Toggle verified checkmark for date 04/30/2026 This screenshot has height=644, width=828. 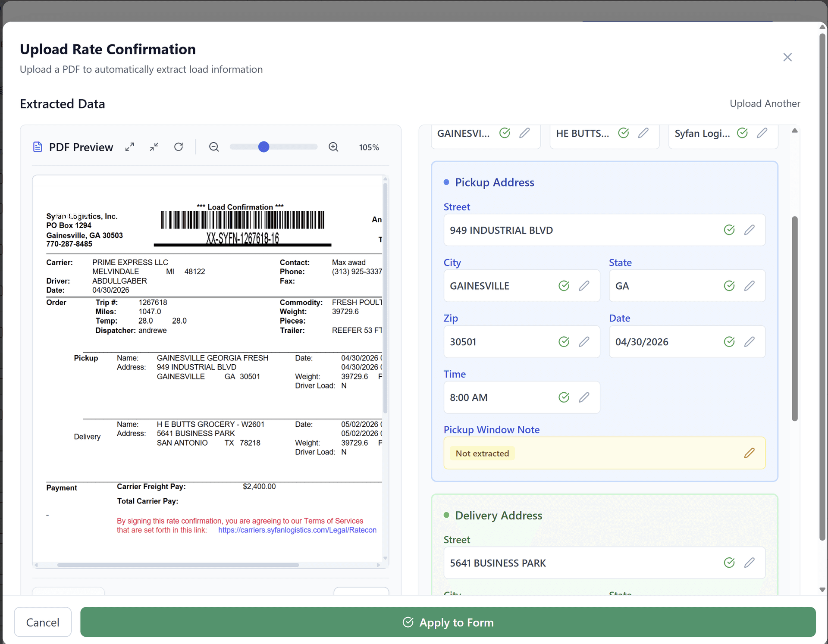729,341
